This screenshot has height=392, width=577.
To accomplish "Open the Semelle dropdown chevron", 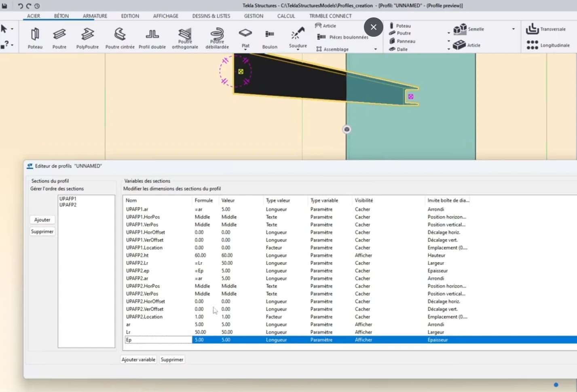I will [514, 29].
